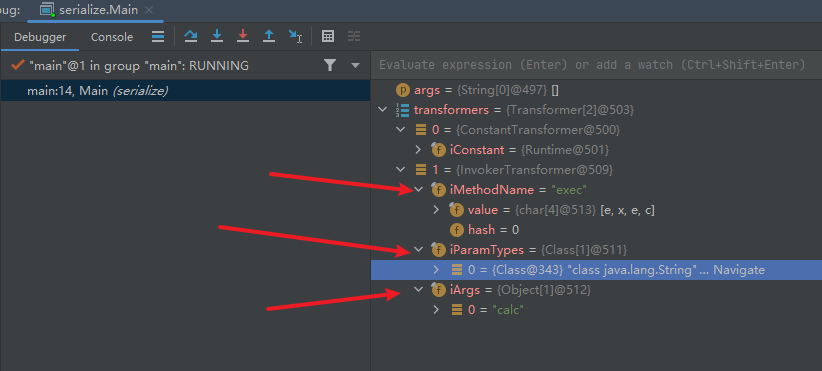Click the field icon beside iParamTypes

(x=438, y=250)
